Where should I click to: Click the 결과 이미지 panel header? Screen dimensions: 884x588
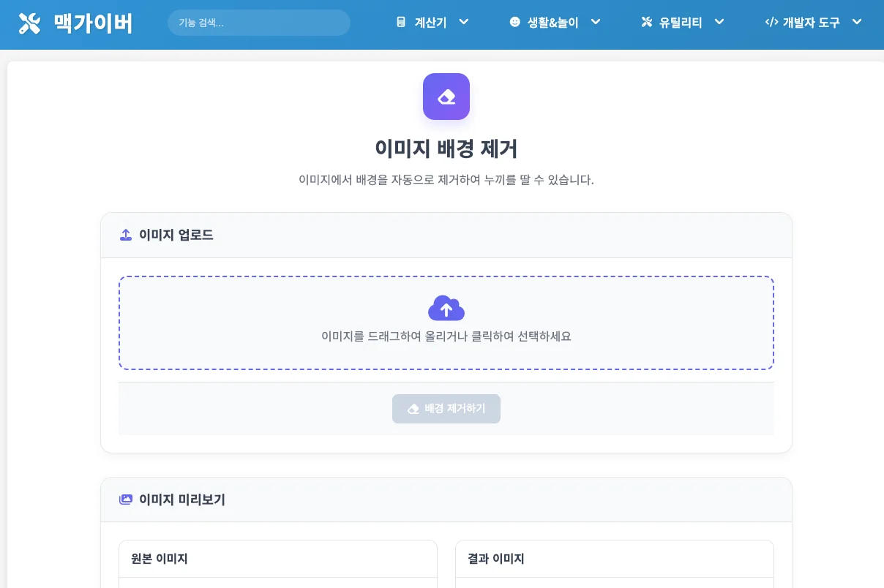coord(615,559)
